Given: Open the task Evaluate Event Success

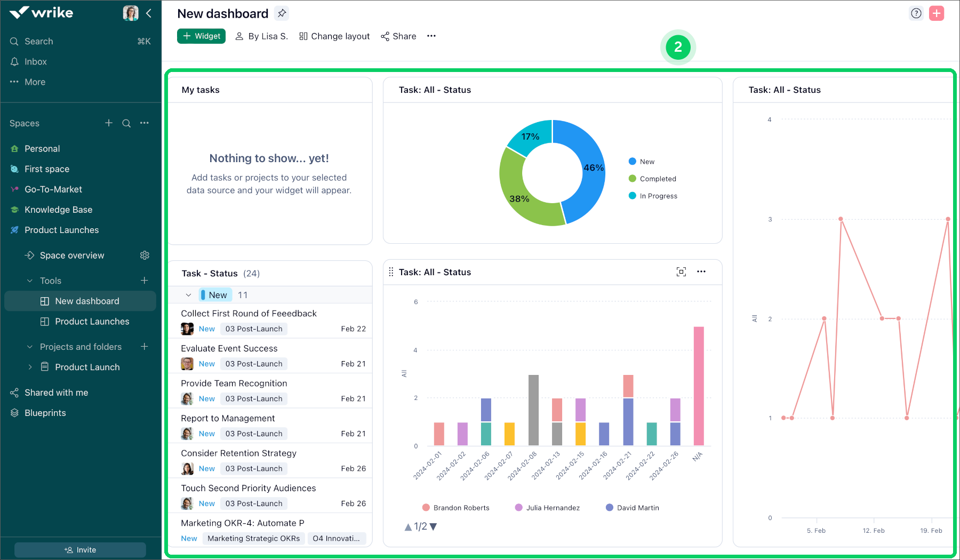Looking at the screenshot, I should 229,348.
